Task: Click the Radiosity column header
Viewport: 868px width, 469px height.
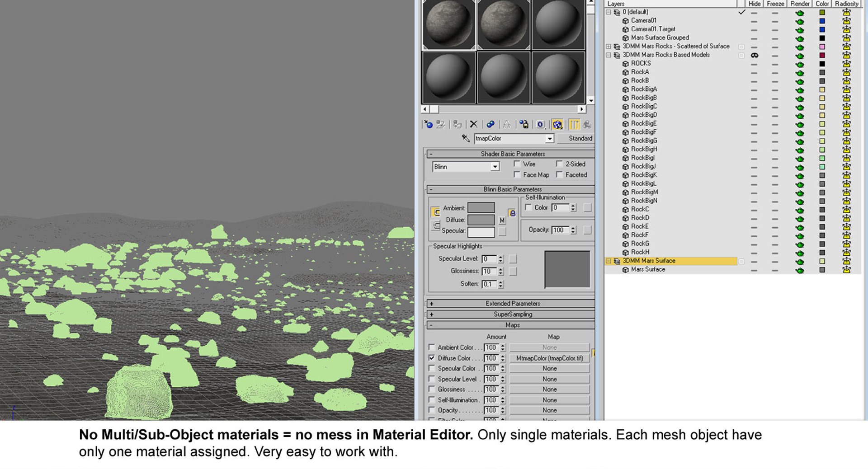Action: pyautogui.click(x=847, y=4)
